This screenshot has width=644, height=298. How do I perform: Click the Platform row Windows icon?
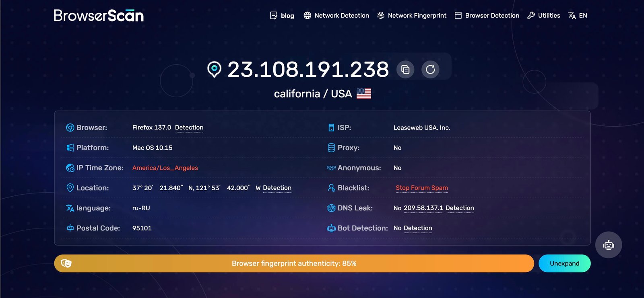coord(70,148)
